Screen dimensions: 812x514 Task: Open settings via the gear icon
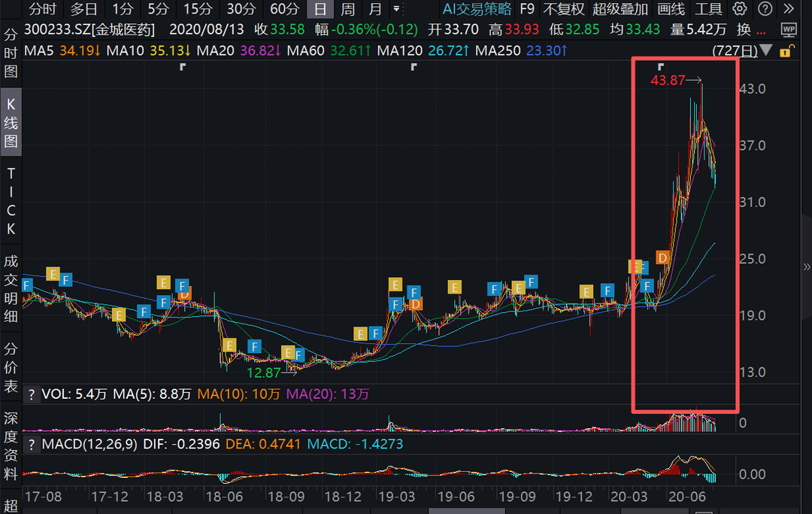[x=740, y=9]
